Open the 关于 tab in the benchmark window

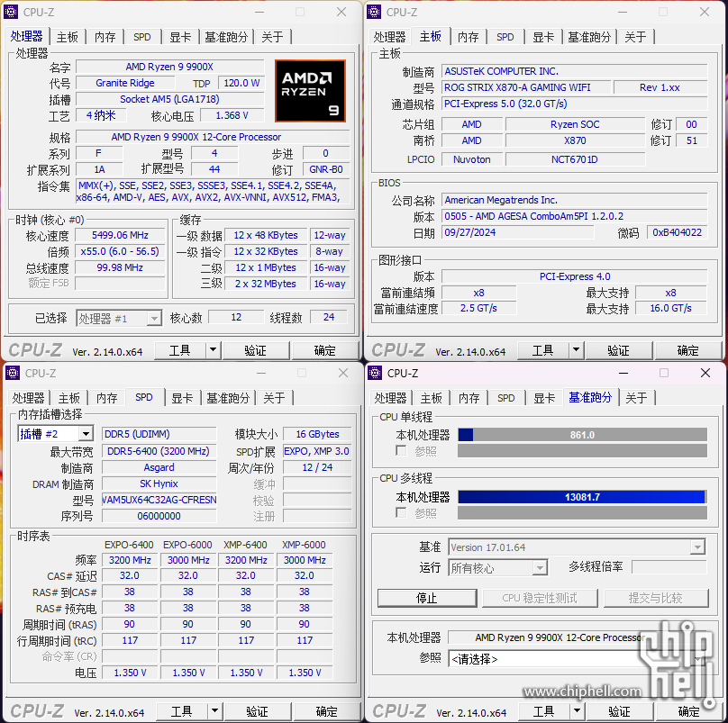click(636, 398)
